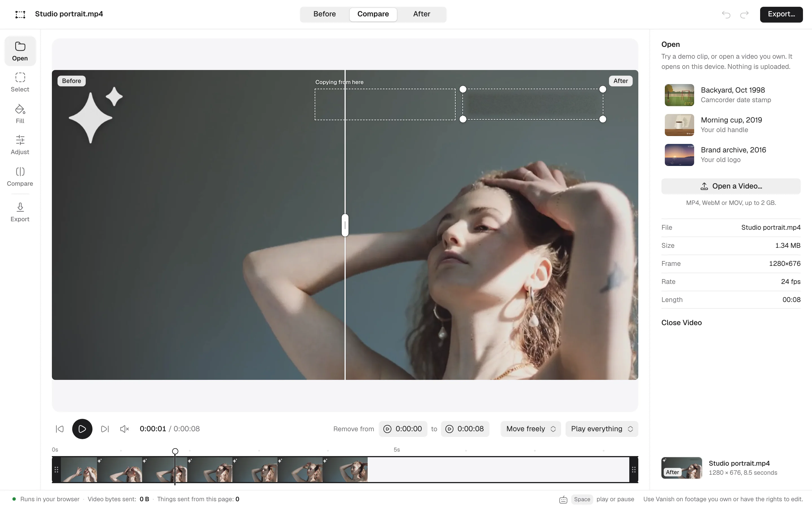Skip back to the clip start
The width and height of the screenshot is (812, 508).
tap(60, 429)
